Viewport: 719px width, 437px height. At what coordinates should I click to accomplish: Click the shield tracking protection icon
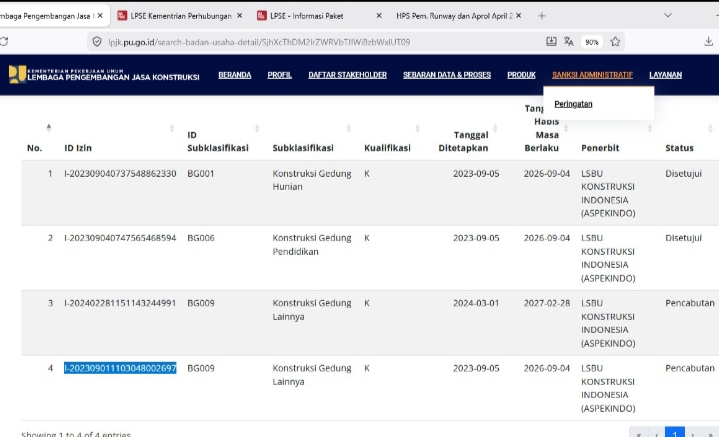(96, 42)
